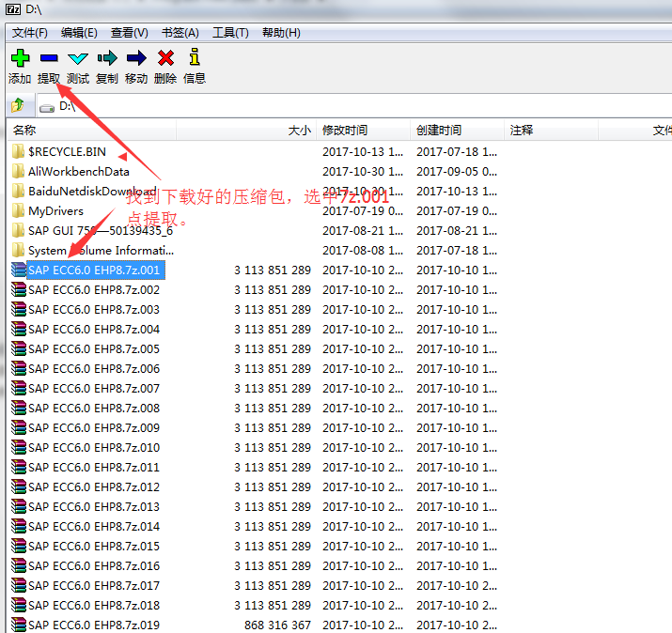
Task: Click the Move (移动) blue arrow icon
Action: [136, 58]
